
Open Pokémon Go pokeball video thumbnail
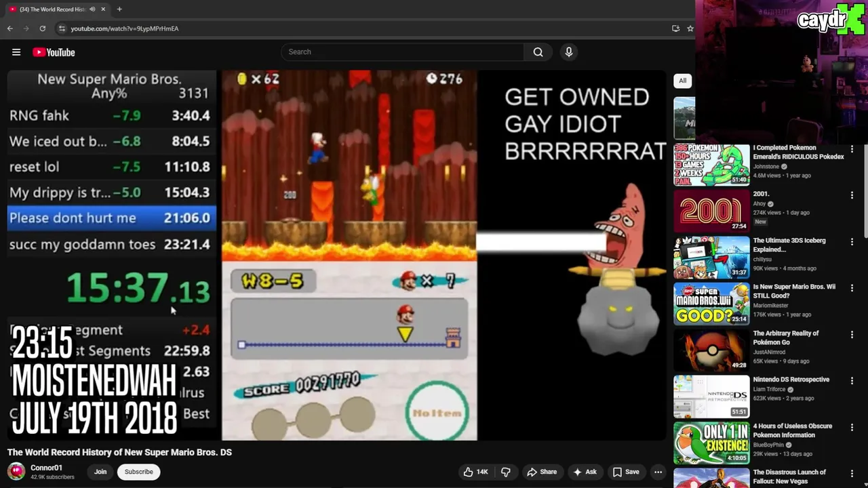pyautogui.click(x=711, y=350)
